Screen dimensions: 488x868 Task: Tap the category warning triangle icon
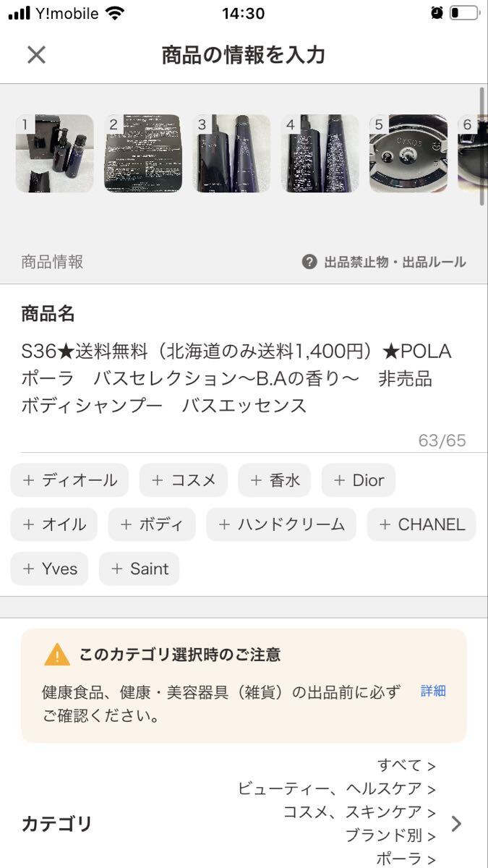pos(57,655)
